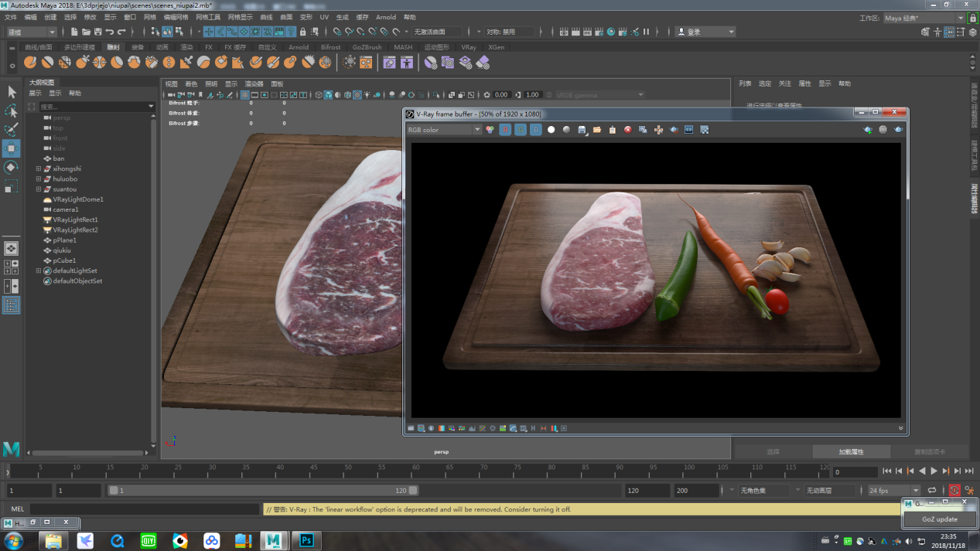Click the 加载属性 button
Image resolution: width=980 pixels, height=551 pixels.
(x=851, y=451)
